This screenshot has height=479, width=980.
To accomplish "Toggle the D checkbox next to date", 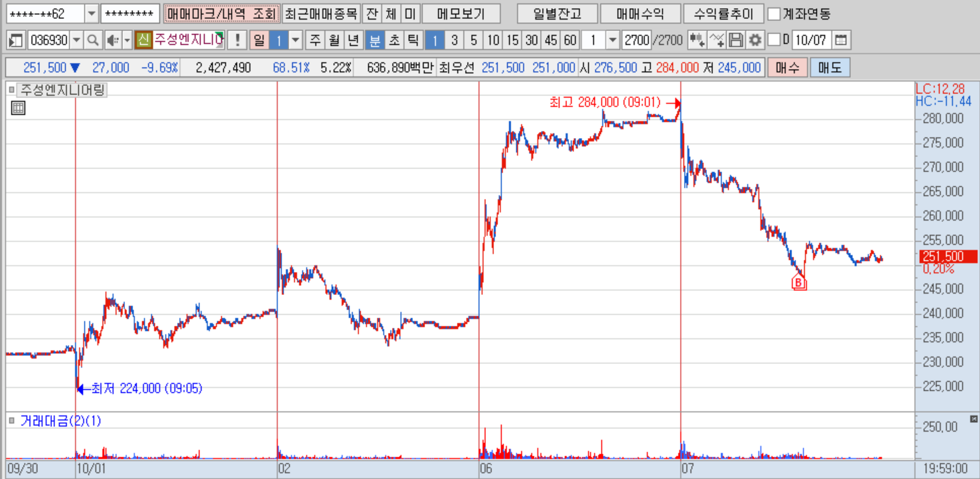I will [x=775, y=40].
